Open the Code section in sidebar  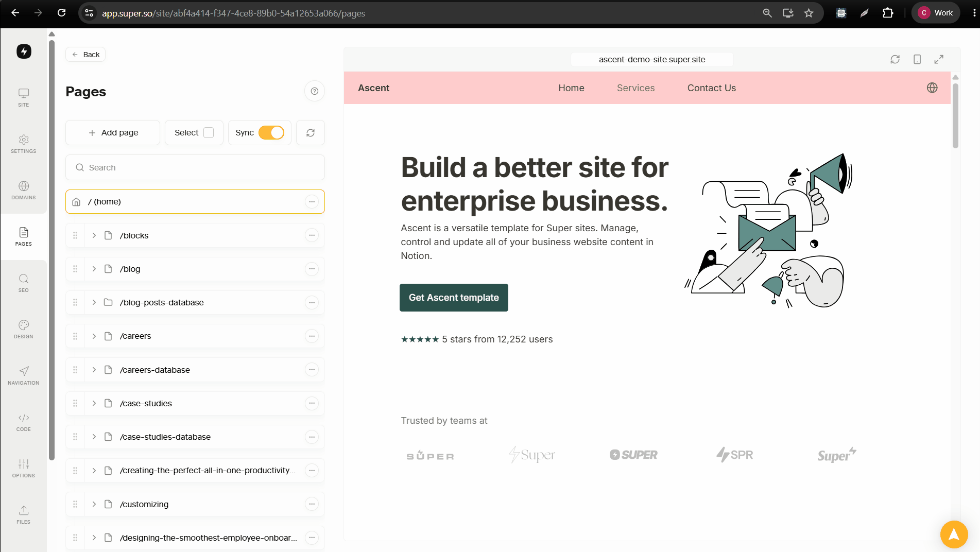24,422
